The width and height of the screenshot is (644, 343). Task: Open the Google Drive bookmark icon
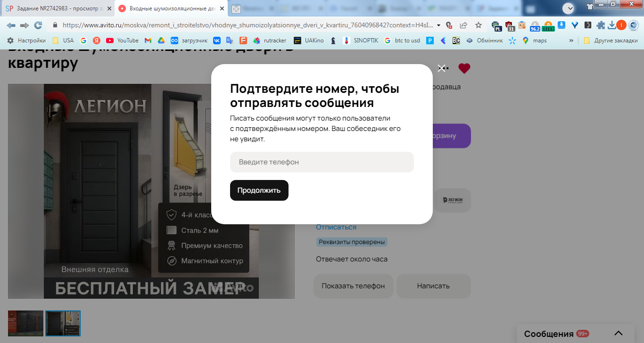pyautogui.click(x=161, y=41)
